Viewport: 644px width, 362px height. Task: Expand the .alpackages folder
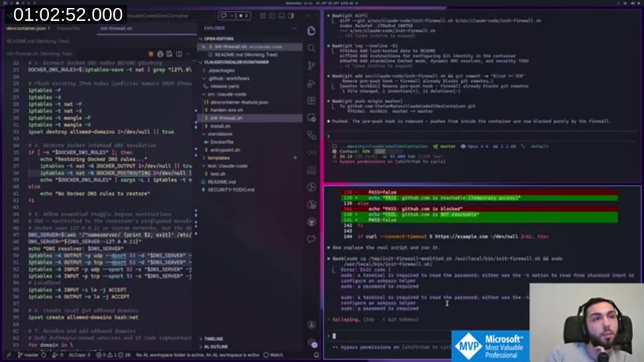(x=221, y=70)
